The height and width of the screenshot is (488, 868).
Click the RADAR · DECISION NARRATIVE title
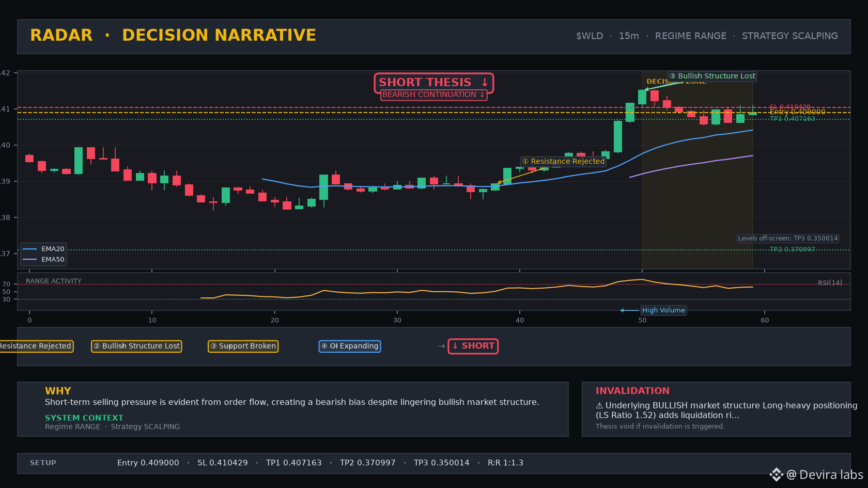click(173, 35)
